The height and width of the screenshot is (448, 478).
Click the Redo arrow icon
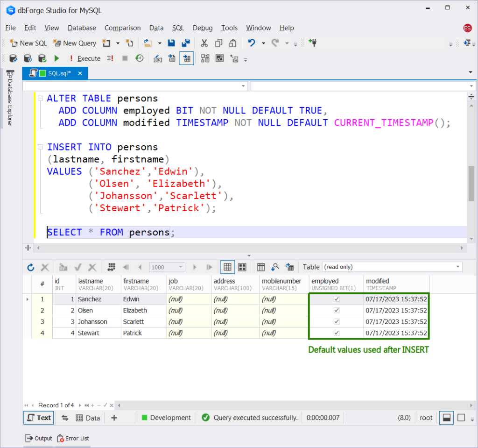point(275,43)
